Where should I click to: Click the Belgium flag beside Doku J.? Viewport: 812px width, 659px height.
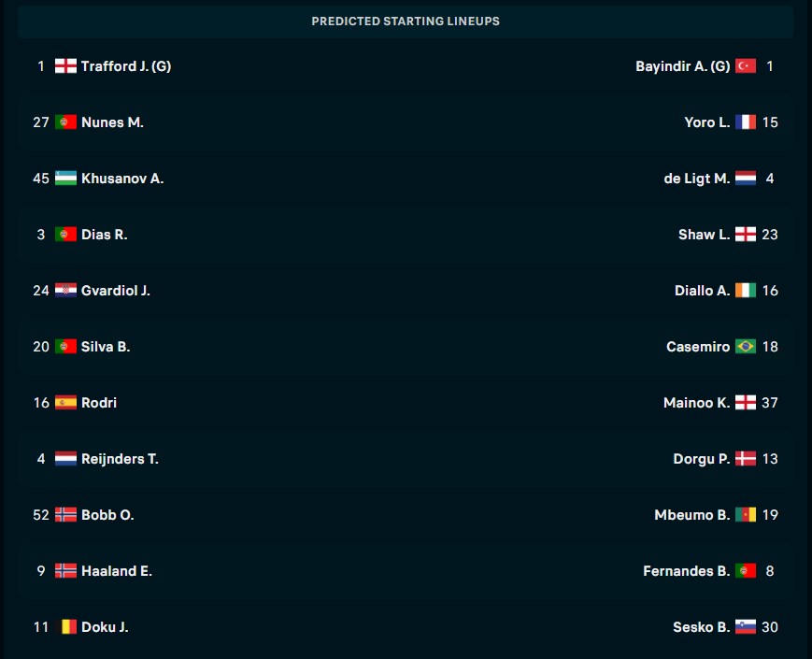point(65,627)
